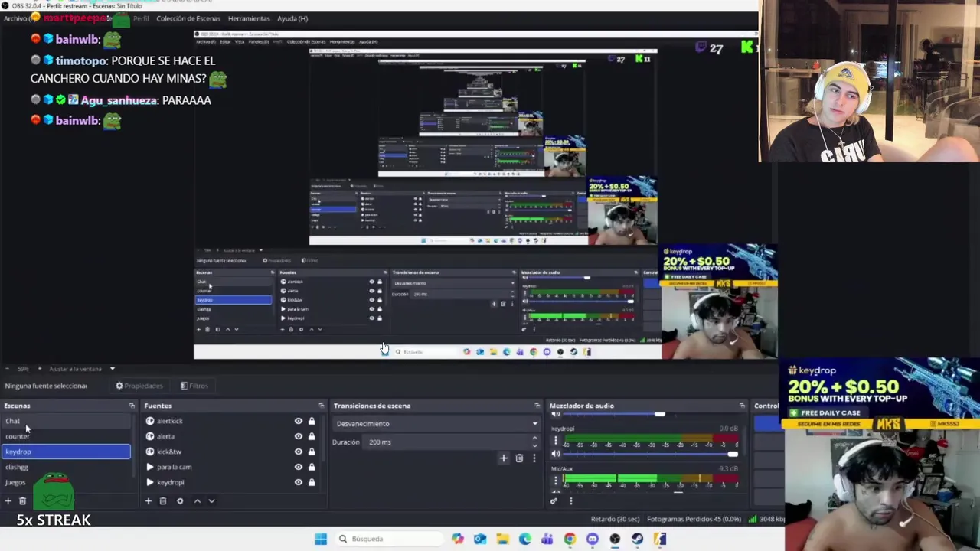
Task: Pop out the Escenas dock
Action: tap(132, 406)
